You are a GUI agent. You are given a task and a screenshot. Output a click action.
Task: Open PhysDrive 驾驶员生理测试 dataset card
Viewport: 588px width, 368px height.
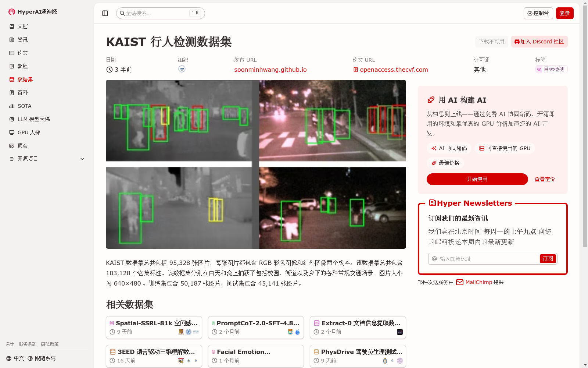[358, 356]
